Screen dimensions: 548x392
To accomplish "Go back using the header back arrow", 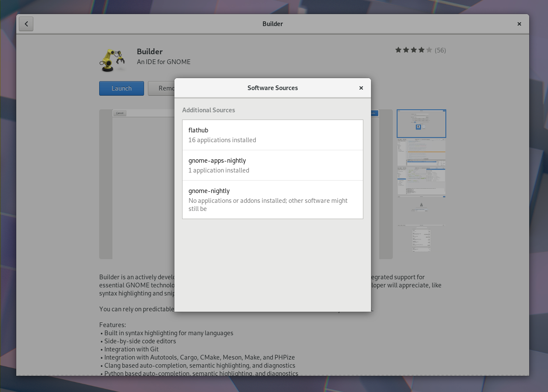I will tap(26, 24).
